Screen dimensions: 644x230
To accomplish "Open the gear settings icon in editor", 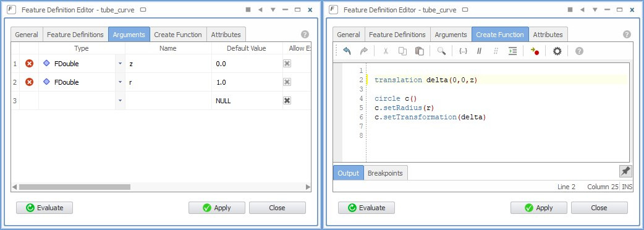I will pyautogui.click(x=557, y=51).
